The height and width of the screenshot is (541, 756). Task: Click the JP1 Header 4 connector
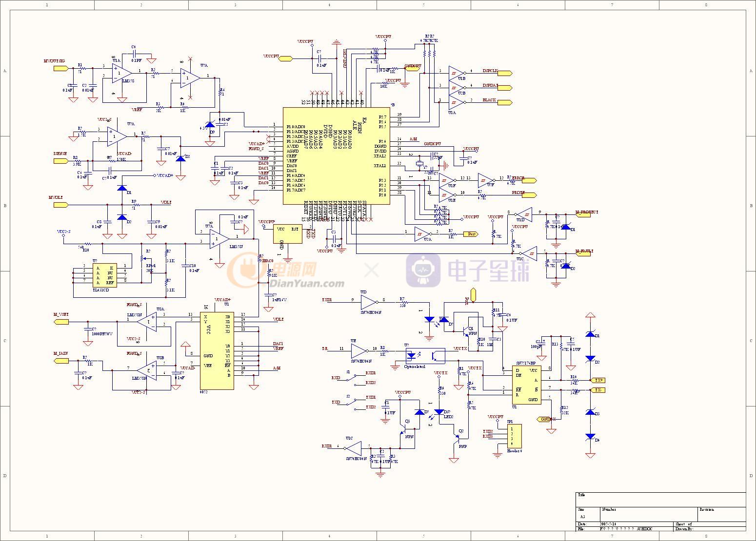(x=514, y=436)
